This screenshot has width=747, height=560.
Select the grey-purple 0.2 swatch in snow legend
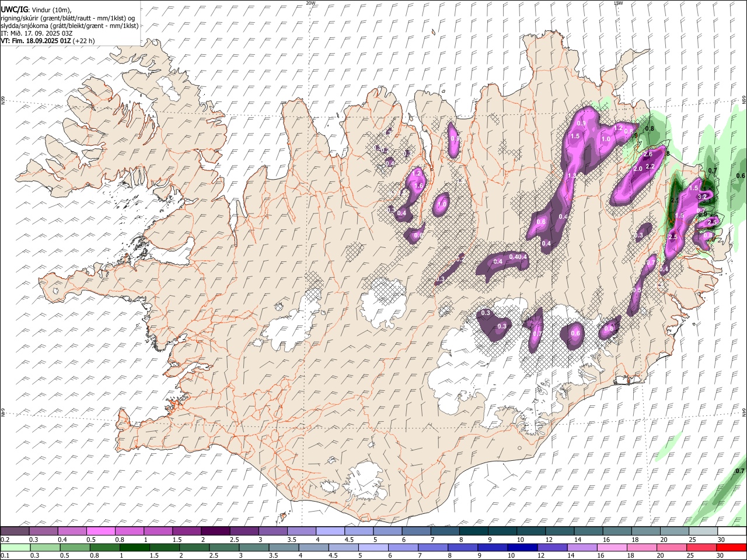coord(15,531)
